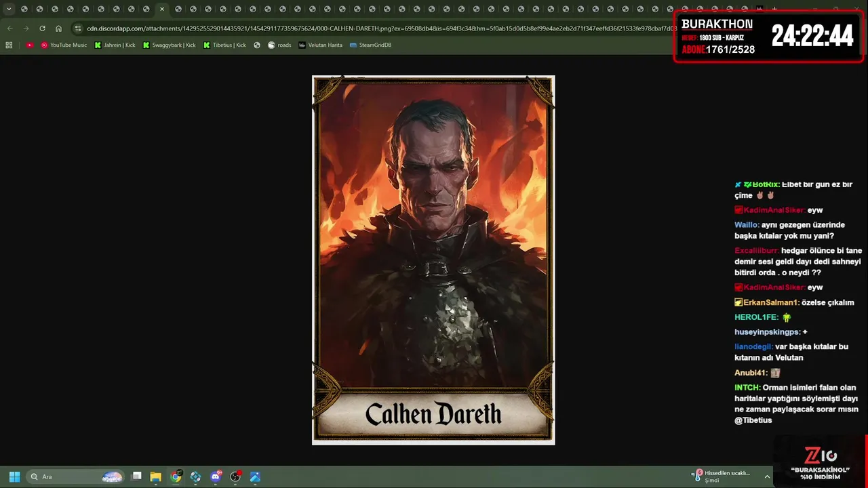Click username Waillo in chat
The width and height of the screenshot is (868, 488).
click(747, 225)
